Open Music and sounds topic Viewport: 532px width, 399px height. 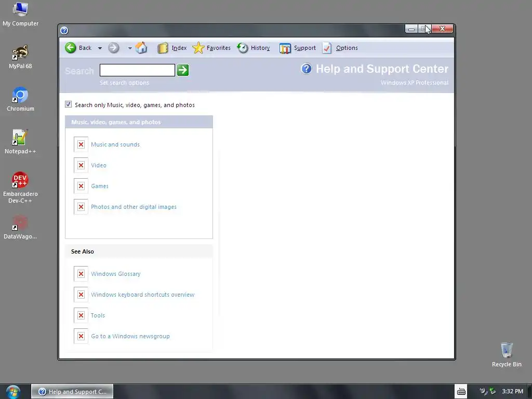click(x=115, y=144)
